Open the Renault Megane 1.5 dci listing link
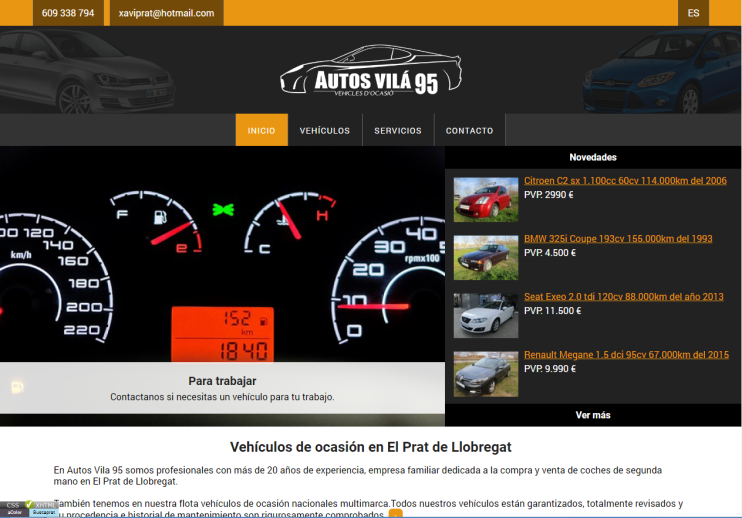This screenshot has height=518, width=742. pyautogui.click(x=626, y=355)
